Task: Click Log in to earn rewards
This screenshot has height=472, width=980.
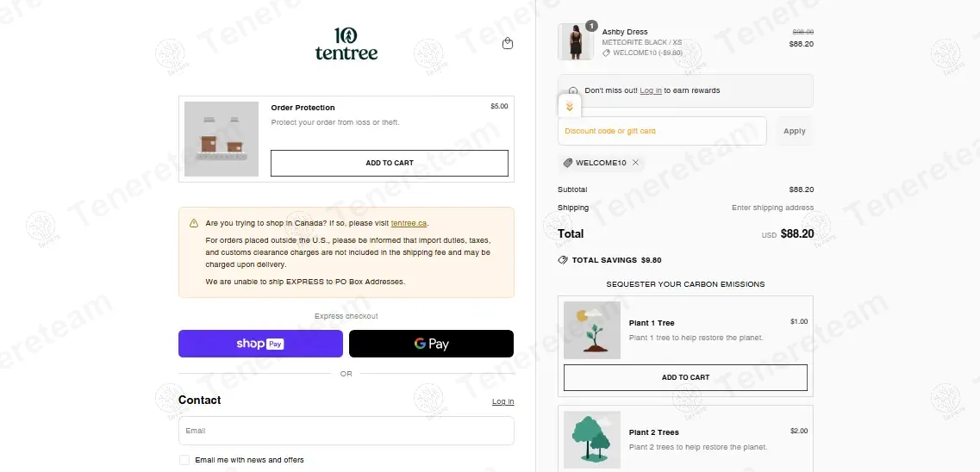Action: coord(651,90)
